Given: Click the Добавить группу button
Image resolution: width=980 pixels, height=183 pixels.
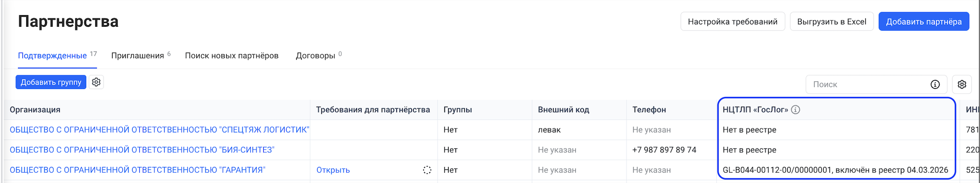Looking at the screenshot, I should click(x=51, y=82).
